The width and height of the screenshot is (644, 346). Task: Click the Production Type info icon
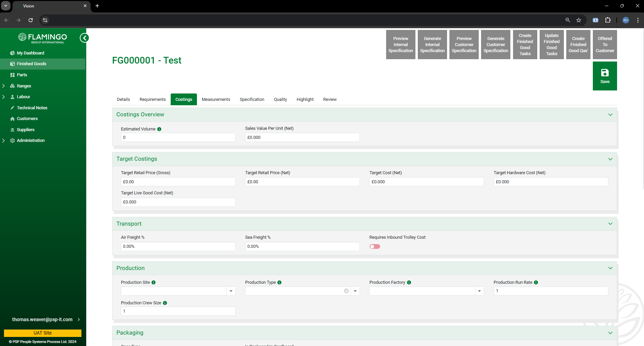pyautogui.click(x=279, y=282)
